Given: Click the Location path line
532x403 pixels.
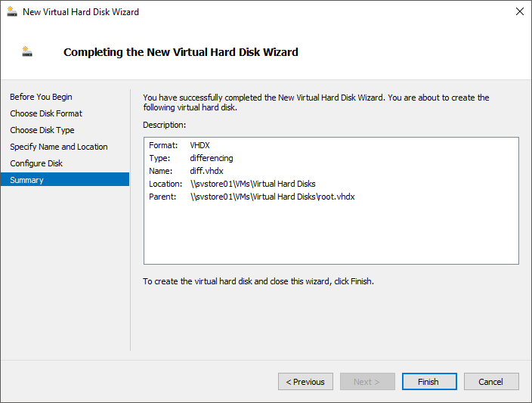Looking at the screenshot, I should pos(232,184).
